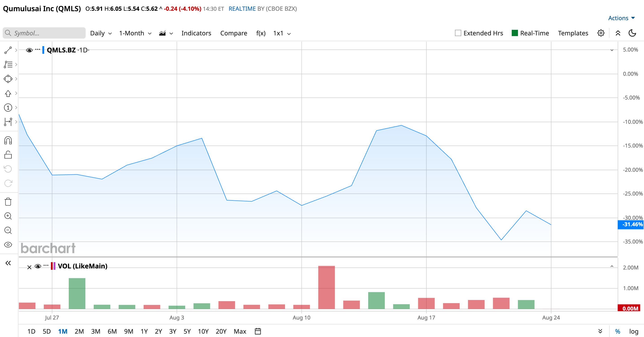Select the 10Y range tab
The height and width of the screenshot is (337, 644).
coord(203,331)
